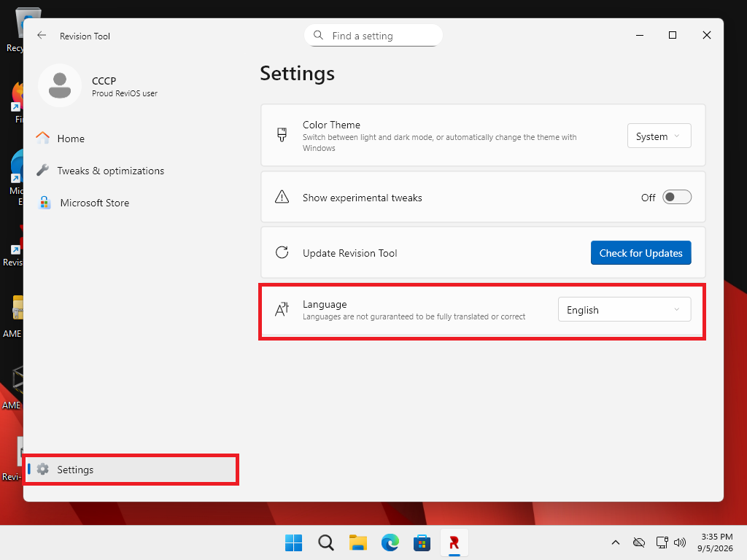This screenshot has width=747, height=560.
Task: Go to Home in sidebar
Action: coord(131,139)
